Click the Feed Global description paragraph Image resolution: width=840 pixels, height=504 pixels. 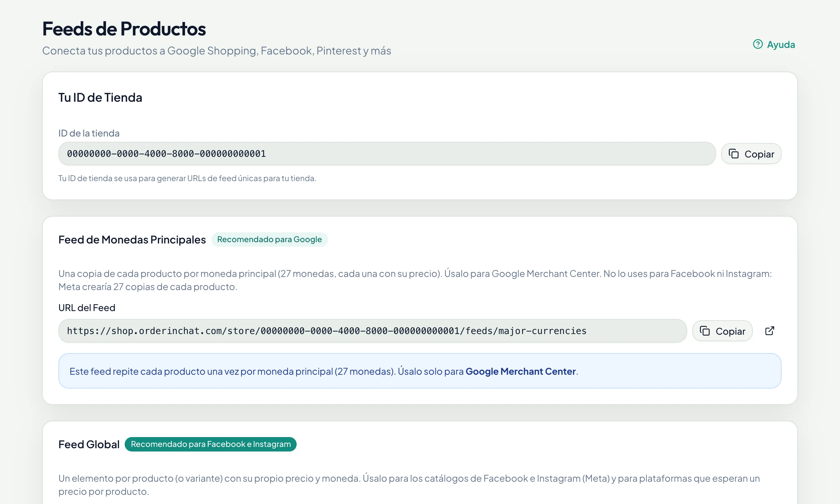409,485
